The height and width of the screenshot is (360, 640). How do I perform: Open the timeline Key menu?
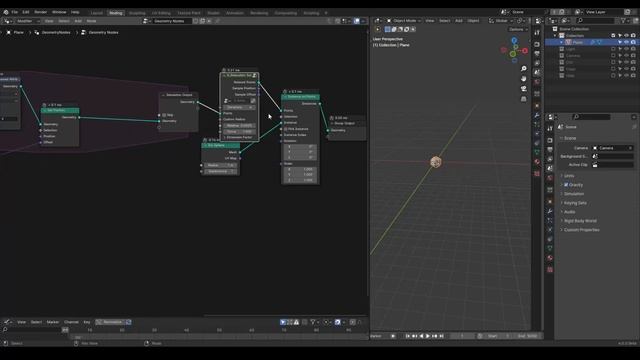point(87,322)
